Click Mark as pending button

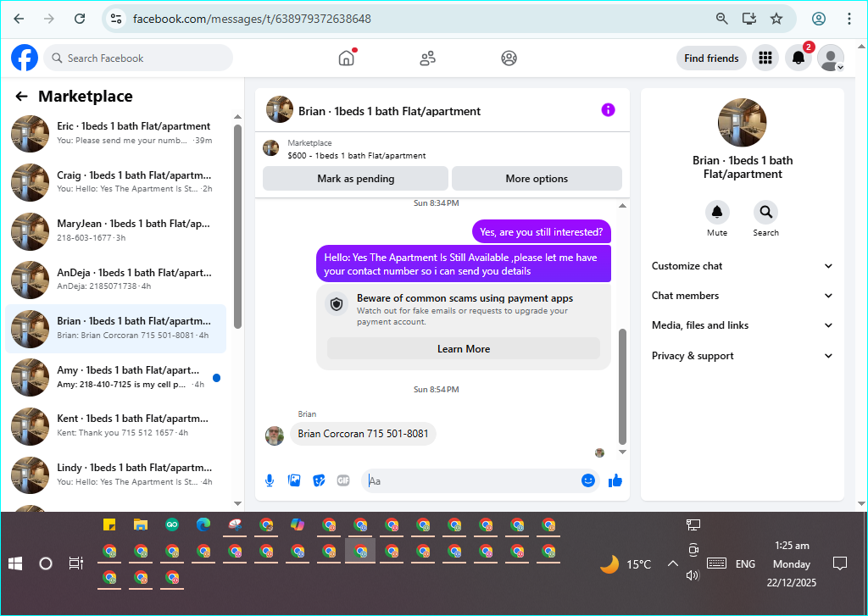(x=355, y=179)
